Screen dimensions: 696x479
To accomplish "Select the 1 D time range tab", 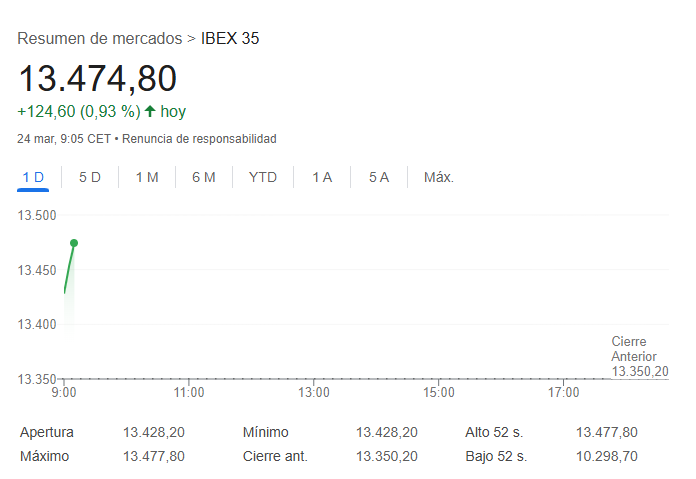I will click(33, 177).
